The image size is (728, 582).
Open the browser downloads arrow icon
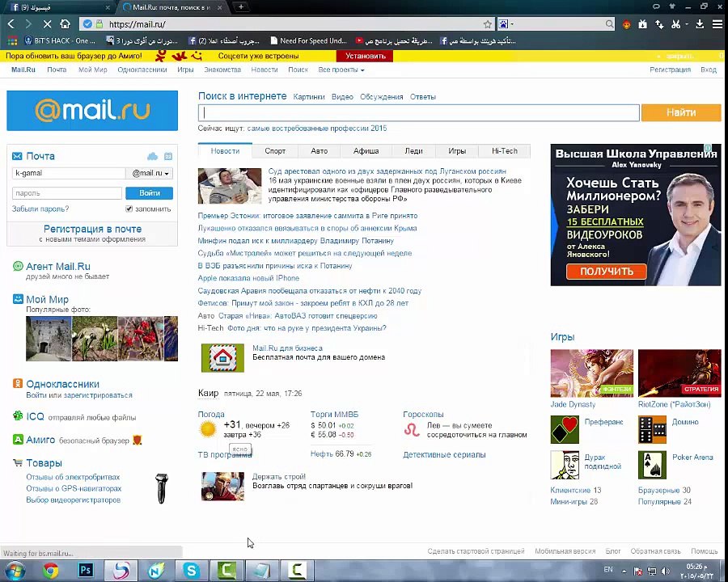pos(700,24)
